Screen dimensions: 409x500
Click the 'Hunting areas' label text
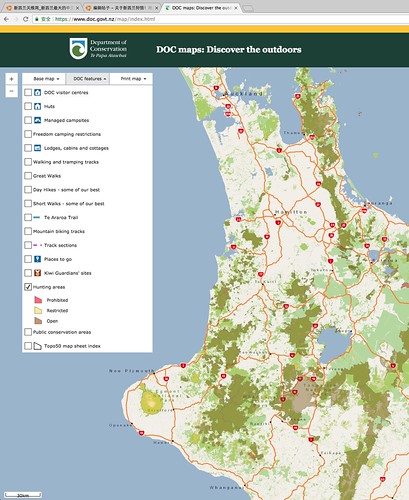tap(49, 287)
